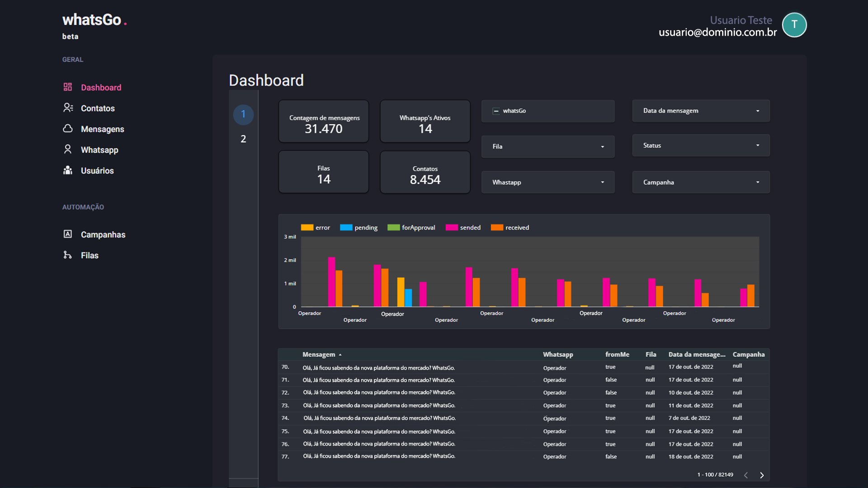This screenshot has width=868, height=488.
Task: Expand the Whastapp filter dropdown
Action: click(x=548, y=182)
